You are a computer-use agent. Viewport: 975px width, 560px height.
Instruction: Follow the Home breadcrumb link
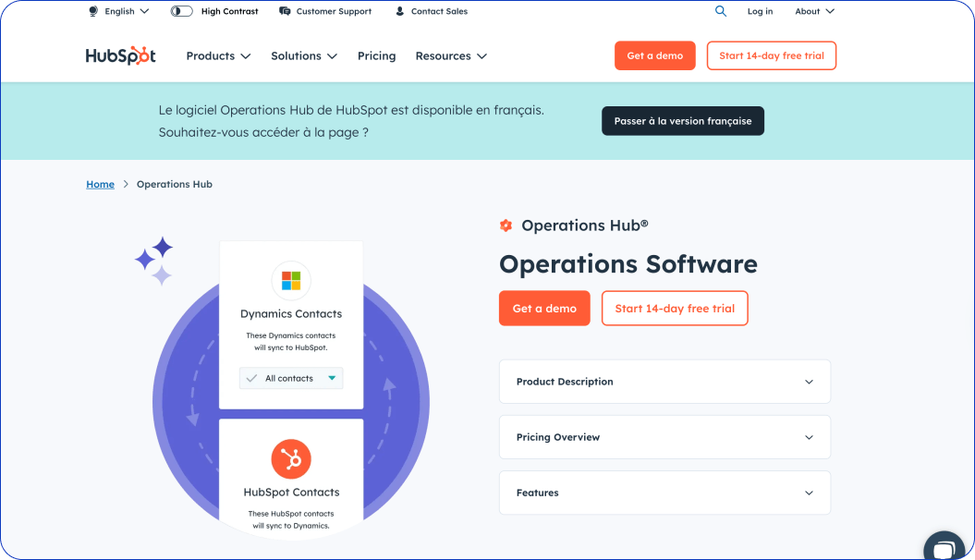(x=100, y=184)
